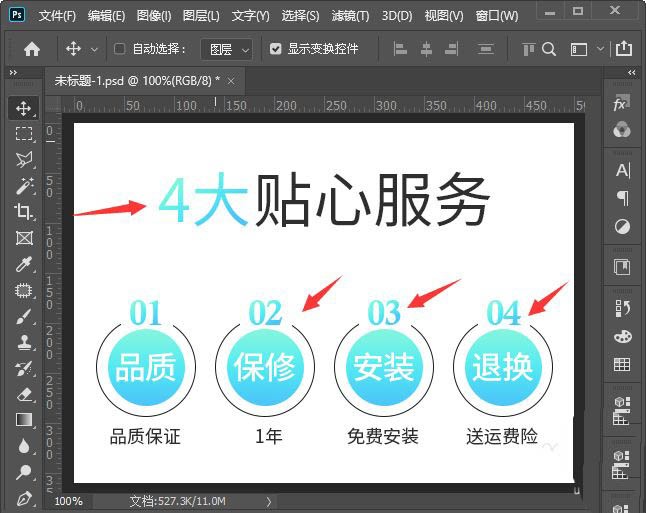Viewport: 646px width, 513px height.
Task: Open the 图层(L) menu
Action: pyautogui.click(x=202, y=16)
